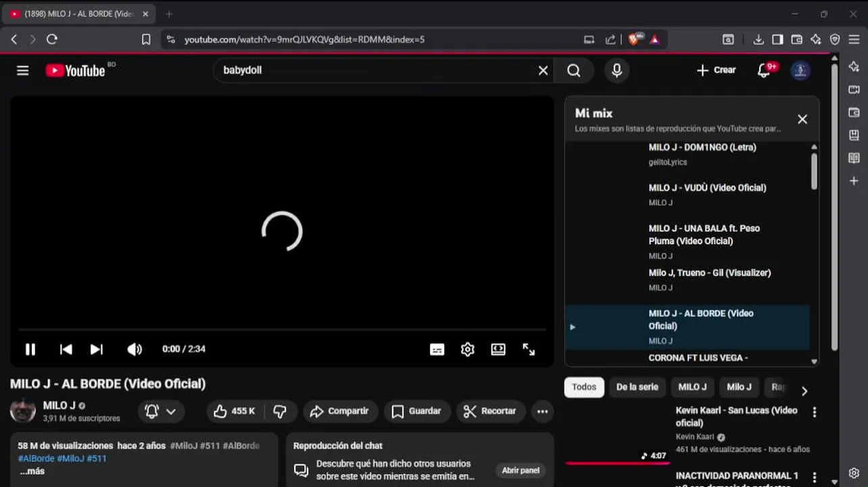The height and width of the screenshot is (487, 868).
Task: Go to the YouTube home logo
Action: (x=75, y=70)
